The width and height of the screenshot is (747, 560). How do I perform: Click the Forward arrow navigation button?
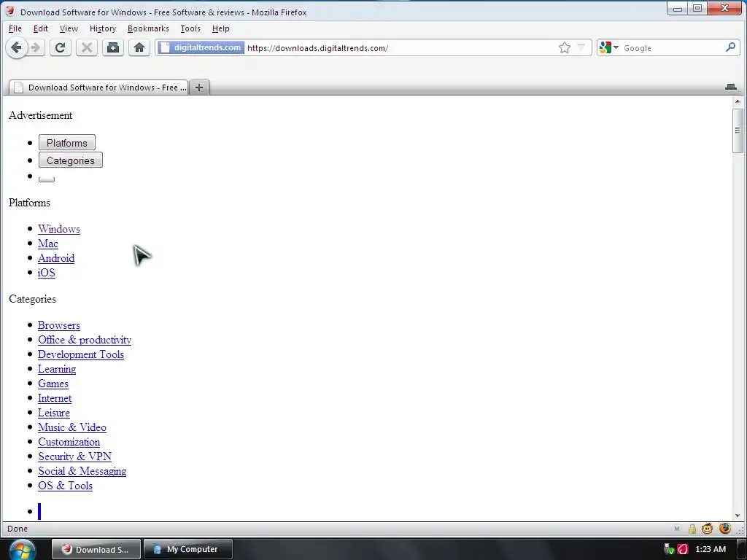tap(36, 47)
